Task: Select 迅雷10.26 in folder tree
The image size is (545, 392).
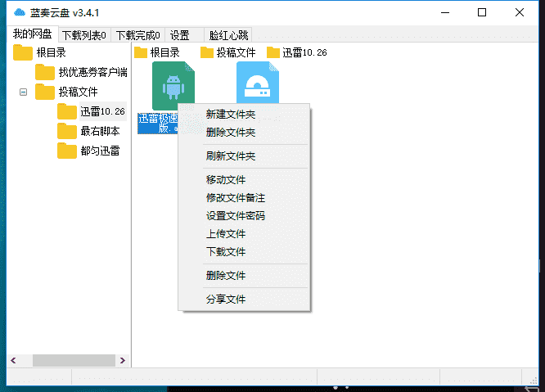Action: click(102, 111)
